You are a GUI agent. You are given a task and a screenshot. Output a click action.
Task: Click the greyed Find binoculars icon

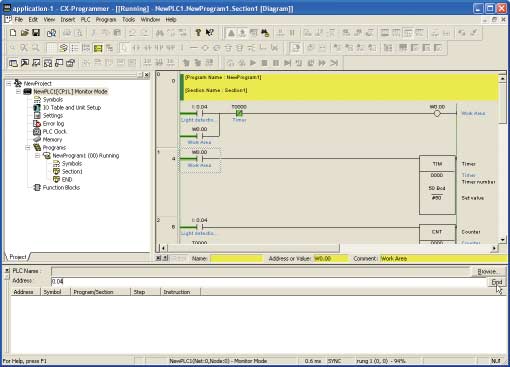point(160,33)
